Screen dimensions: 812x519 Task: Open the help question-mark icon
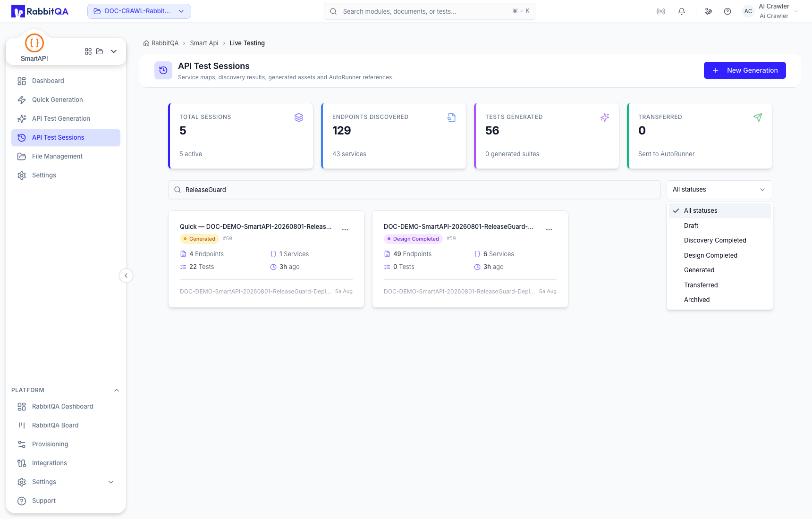727,11
